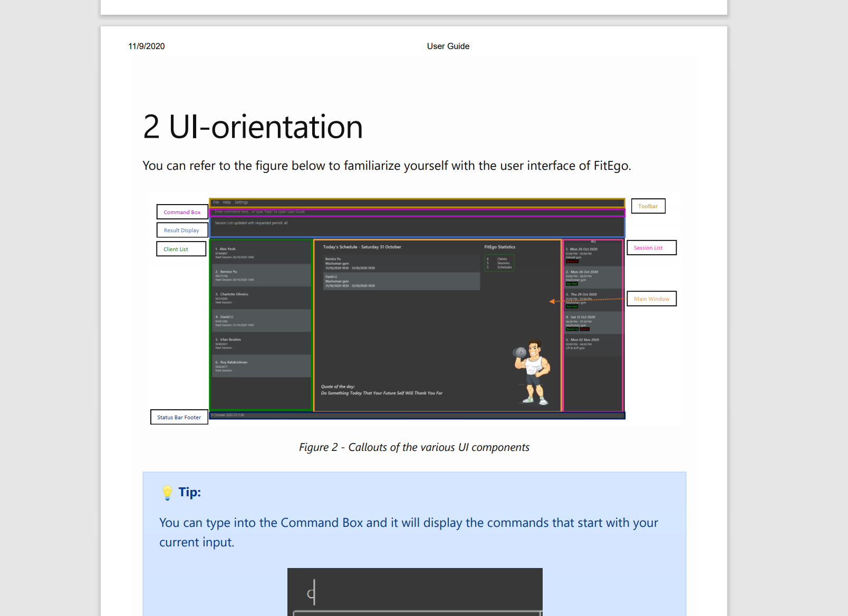The image size is (848, 616).
Task: Click session '2. Mon 26 Oct 2020'
Action: (x=593, y=277)
